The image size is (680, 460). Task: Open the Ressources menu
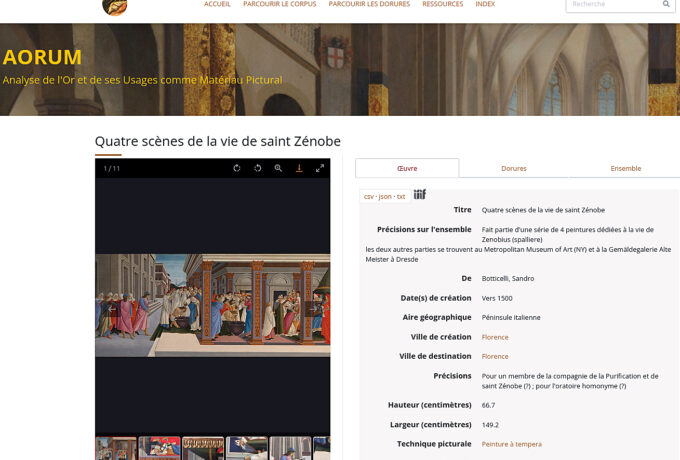click(x=443, y=4)
